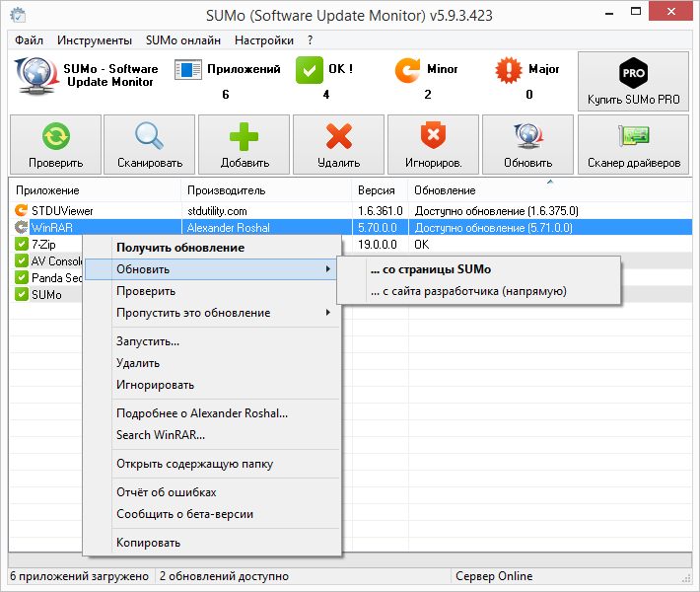Click the Panda green check icon

pos(21,277)
